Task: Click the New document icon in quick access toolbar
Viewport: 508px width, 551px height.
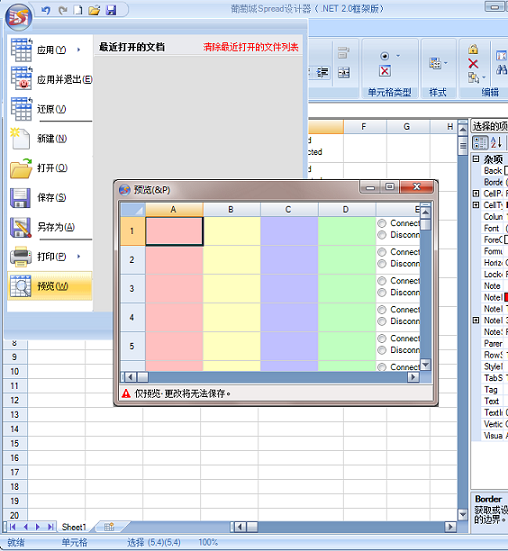Action: coord(78,10)
